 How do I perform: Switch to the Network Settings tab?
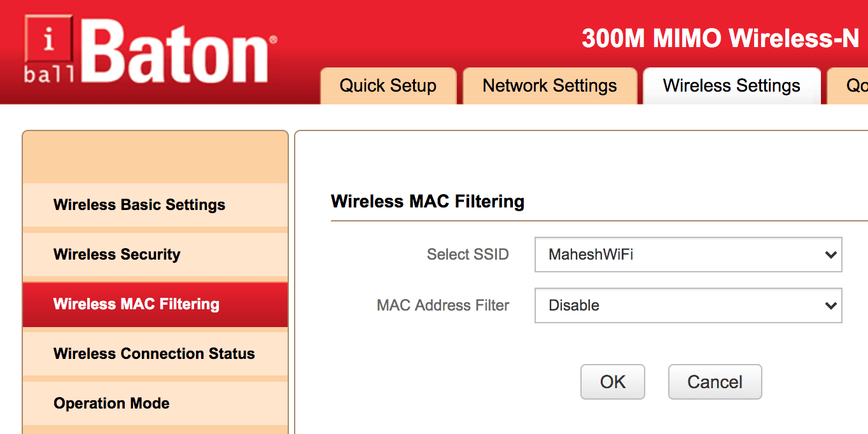(550, 86)
